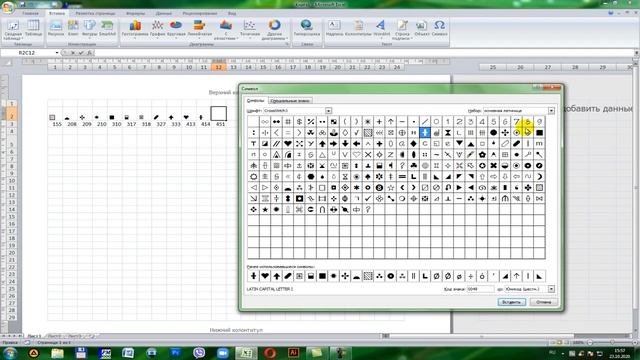640x360 pixels.
Task: Click the Гиперссылка hyperlink icon
Action: [307, 29]
